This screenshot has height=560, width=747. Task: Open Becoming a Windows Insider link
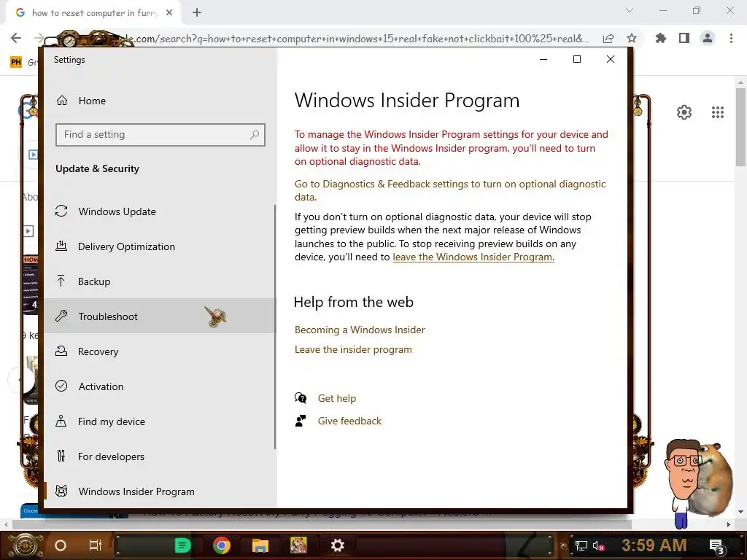pos(360,330)
